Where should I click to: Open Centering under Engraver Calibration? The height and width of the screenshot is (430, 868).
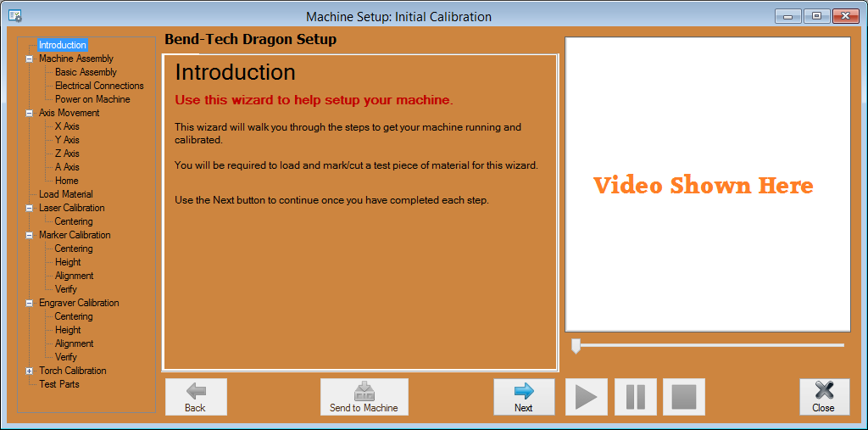[x=74, y=316]
